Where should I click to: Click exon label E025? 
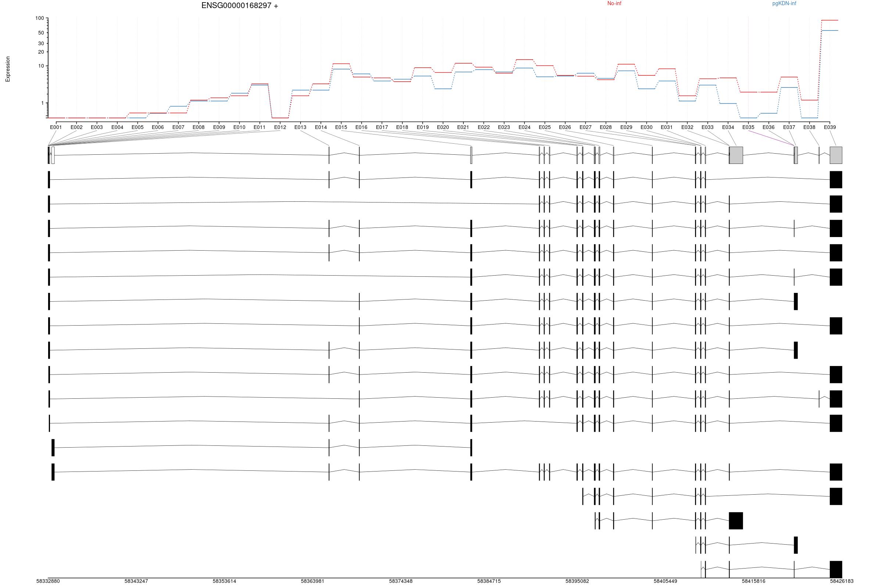point(545,127)
